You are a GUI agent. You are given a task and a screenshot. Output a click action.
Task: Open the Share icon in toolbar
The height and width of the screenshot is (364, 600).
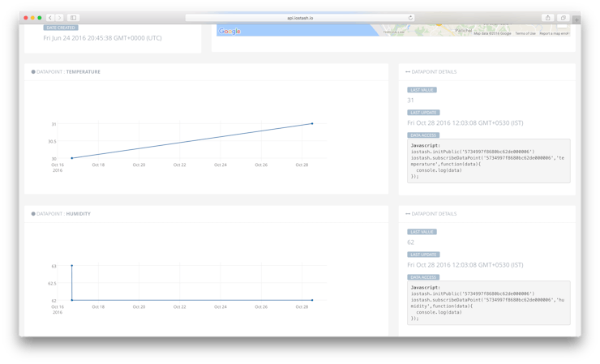pos(547,18)
